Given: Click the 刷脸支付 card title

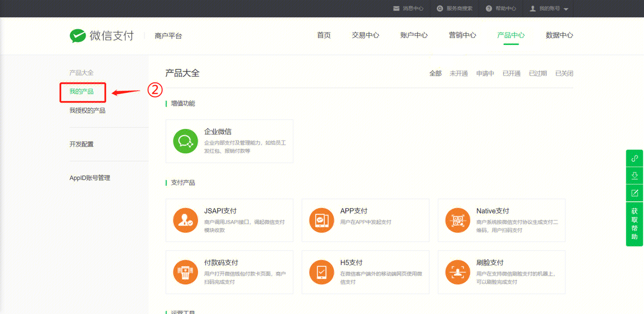Looking at the screenshot, I should point(490,263).
